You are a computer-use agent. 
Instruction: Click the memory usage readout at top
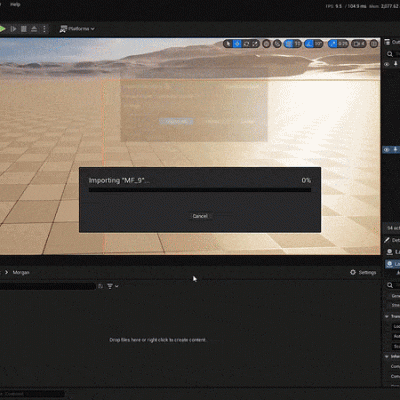(x=384, y=6)
